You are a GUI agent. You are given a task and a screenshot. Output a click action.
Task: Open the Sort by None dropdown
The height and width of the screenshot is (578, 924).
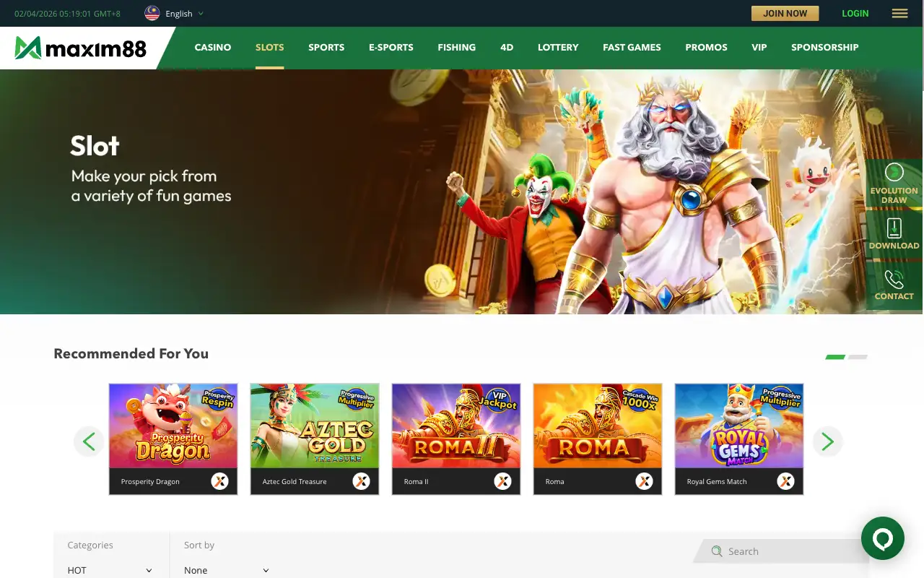point(226,570)
